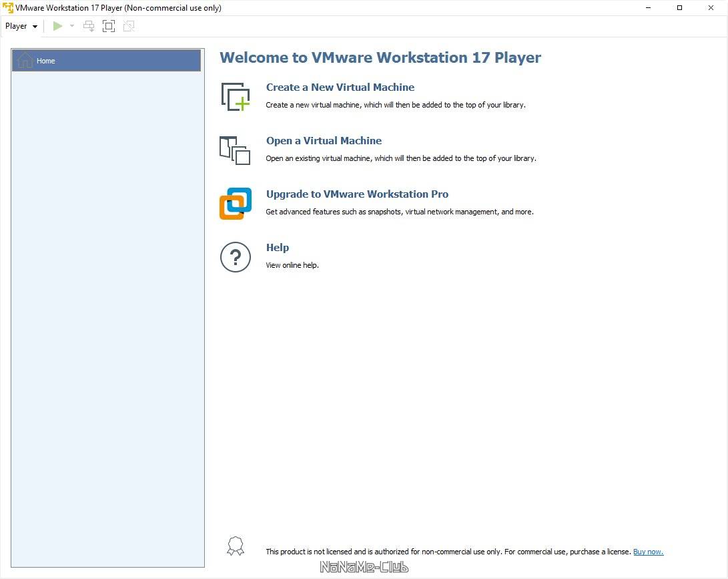Close the VMware Workstation Player window

pos(711,8)
